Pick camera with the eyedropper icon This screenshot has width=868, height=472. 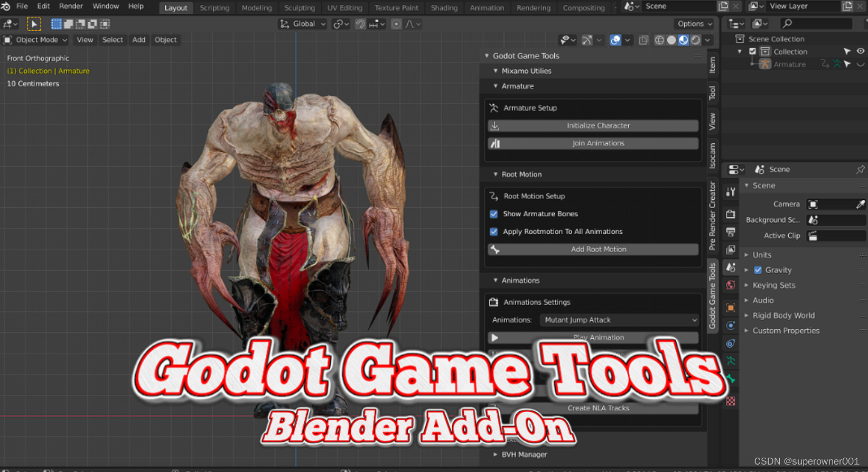[860, 204]
